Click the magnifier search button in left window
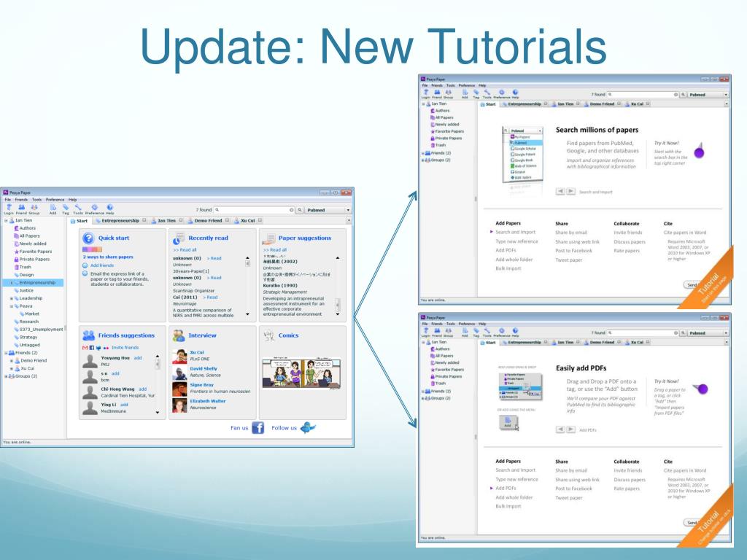Image resolution: width=747 pixels, height=560 pixels. [x=300, y=210]
